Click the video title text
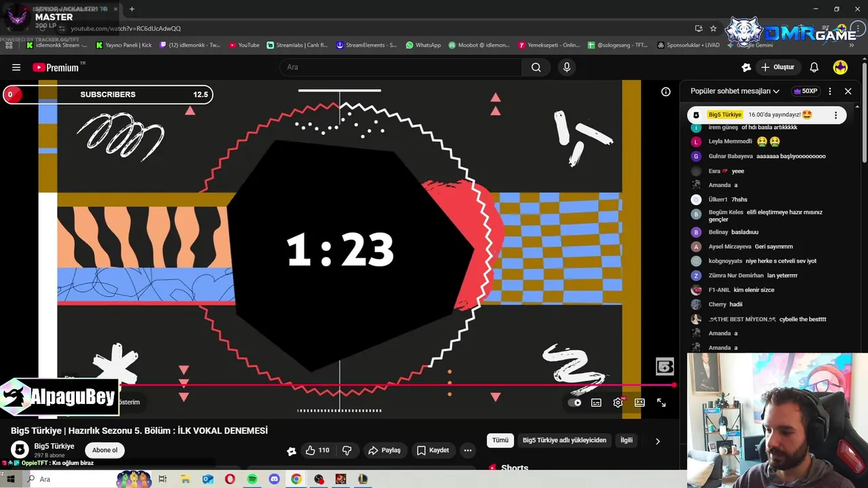868x488 pixels. click(x=139, y=430)
